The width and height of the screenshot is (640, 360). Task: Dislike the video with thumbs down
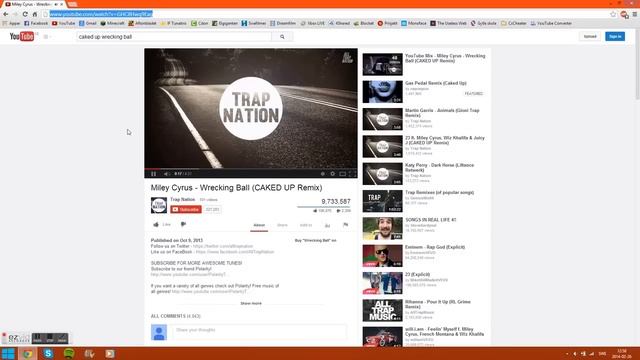183,224
